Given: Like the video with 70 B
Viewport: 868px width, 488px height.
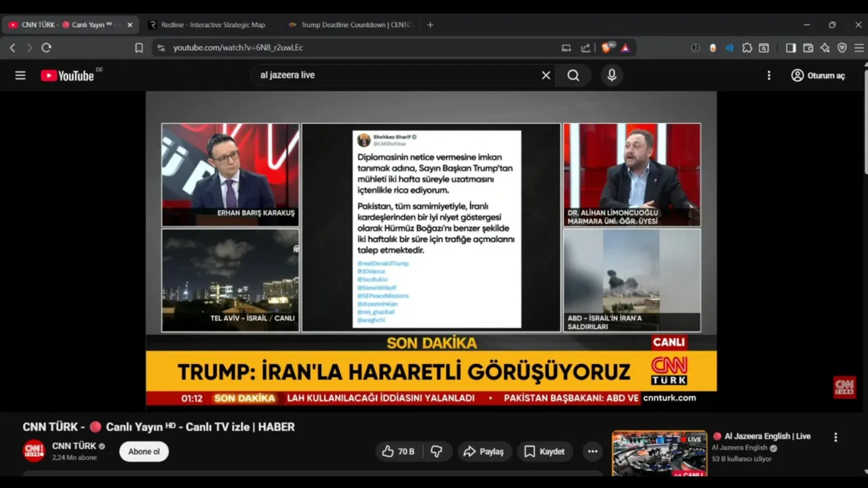Looking at the screenshot, I should point(399,451).
